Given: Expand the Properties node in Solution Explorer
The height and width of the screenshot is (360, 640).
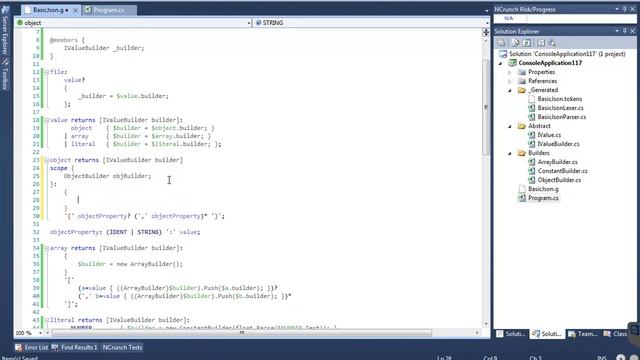Looking at the screenshot, I should [509, 72].
